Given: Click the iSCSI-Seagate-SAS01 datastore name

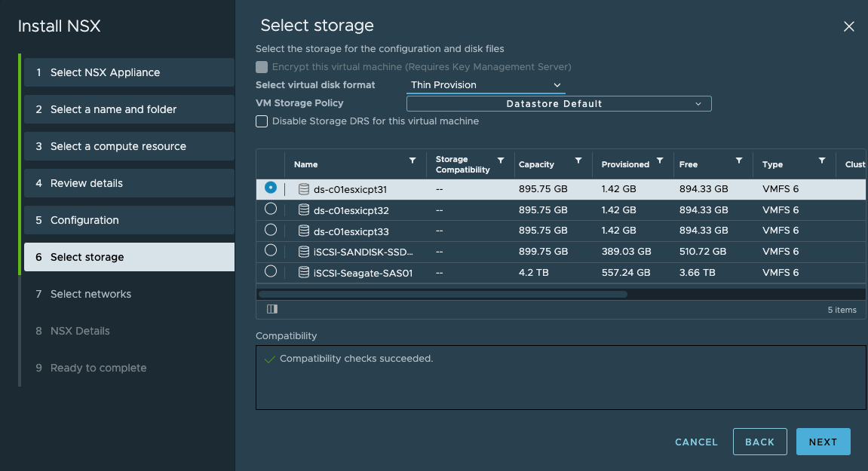Looking at the screenshot, I should coord(363,273).
